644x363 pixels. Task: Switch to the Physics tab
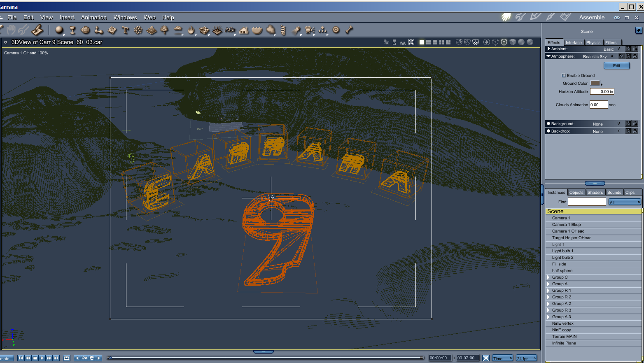[x=593, y=42]
